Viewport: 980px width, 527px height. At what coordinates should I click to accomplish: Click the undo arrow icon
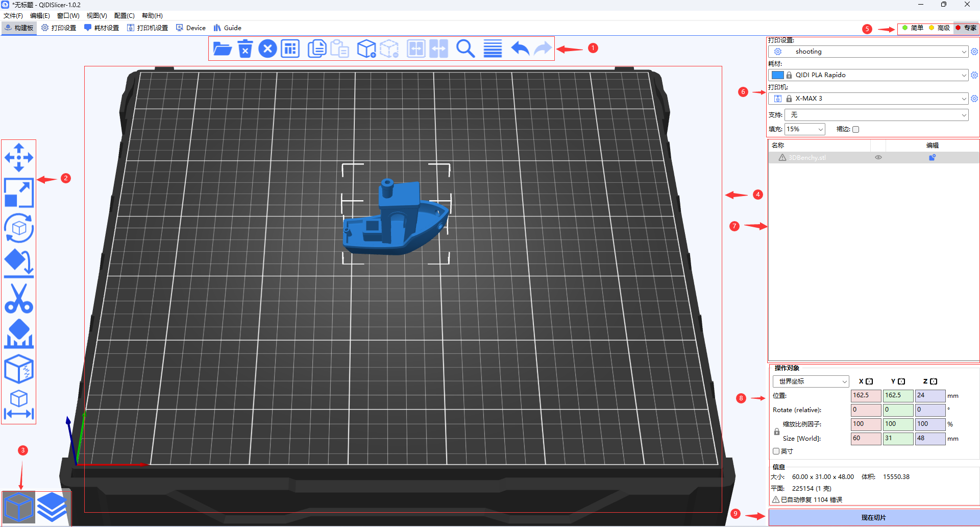pos(520,49)
